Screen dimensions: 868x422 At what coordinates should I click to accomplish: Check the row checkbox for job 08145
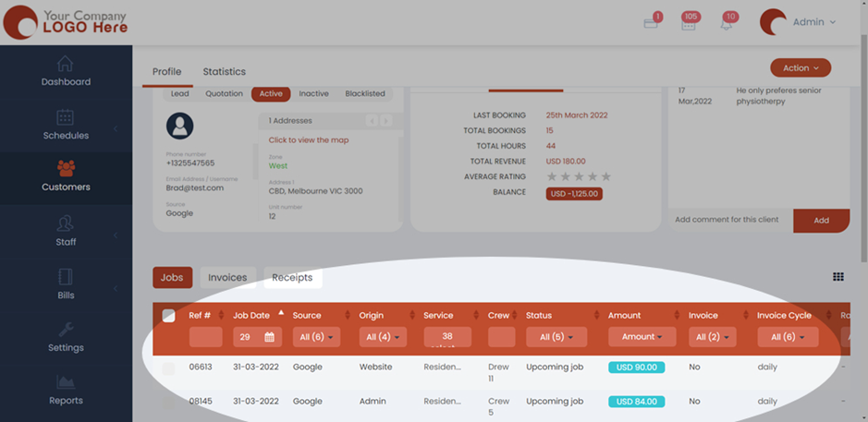tap(168, 402)
